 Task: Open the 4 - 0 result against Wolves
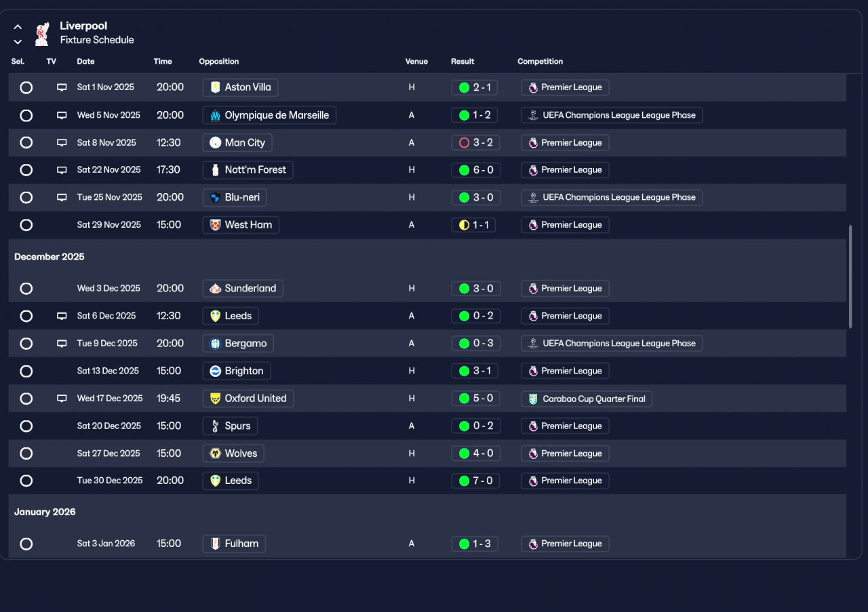[475, 453]
